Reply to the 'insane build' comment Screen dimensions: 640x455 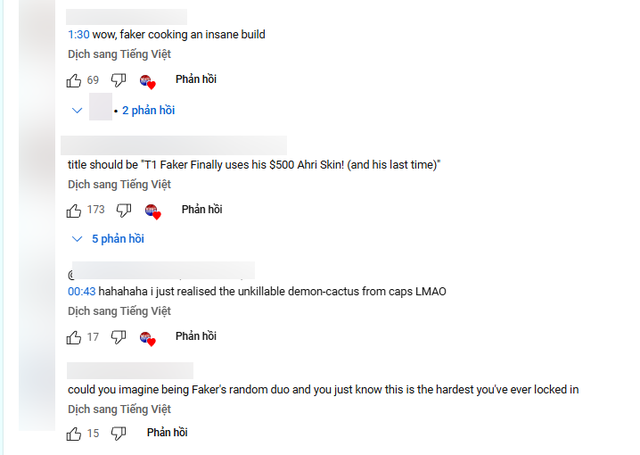[x=196, y=79]
